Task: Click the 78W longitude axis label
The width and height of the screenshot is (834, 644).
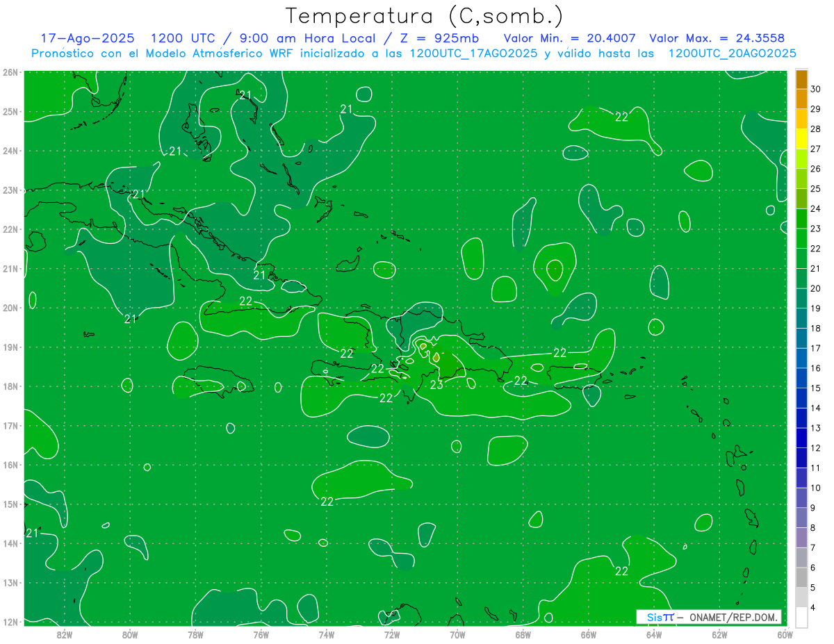Action: [x=195, y=634]
